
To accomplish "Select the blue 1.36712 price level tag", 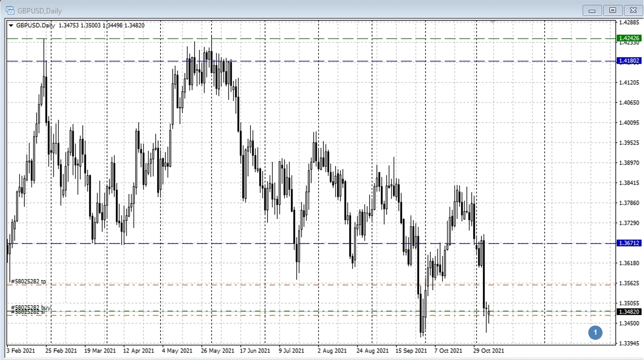I will click(x=629, y=243).
